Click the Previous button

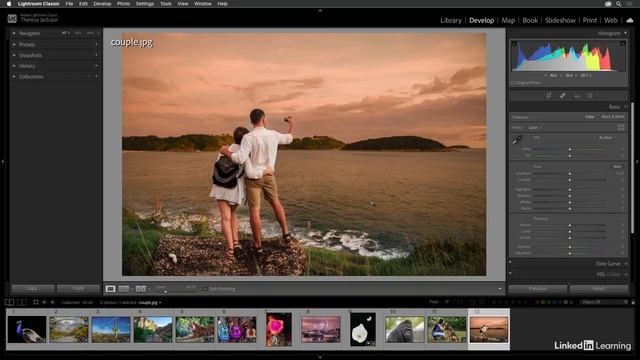538,289
